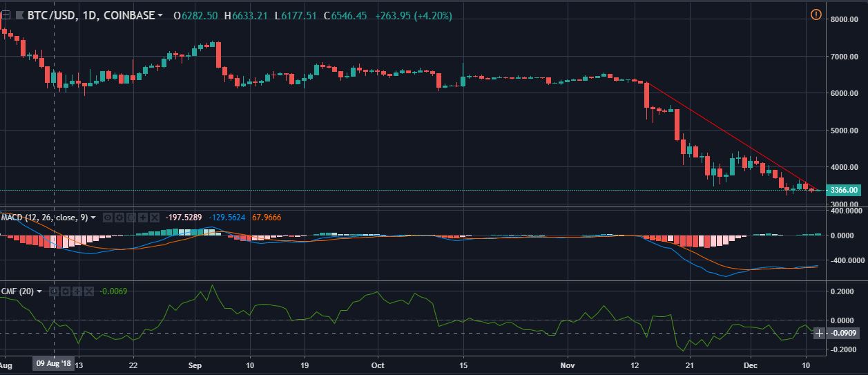The width and height of the screenshot is (868, 375).
Task: Select the red downtrend line drawing
Action: tap(732, 136)
